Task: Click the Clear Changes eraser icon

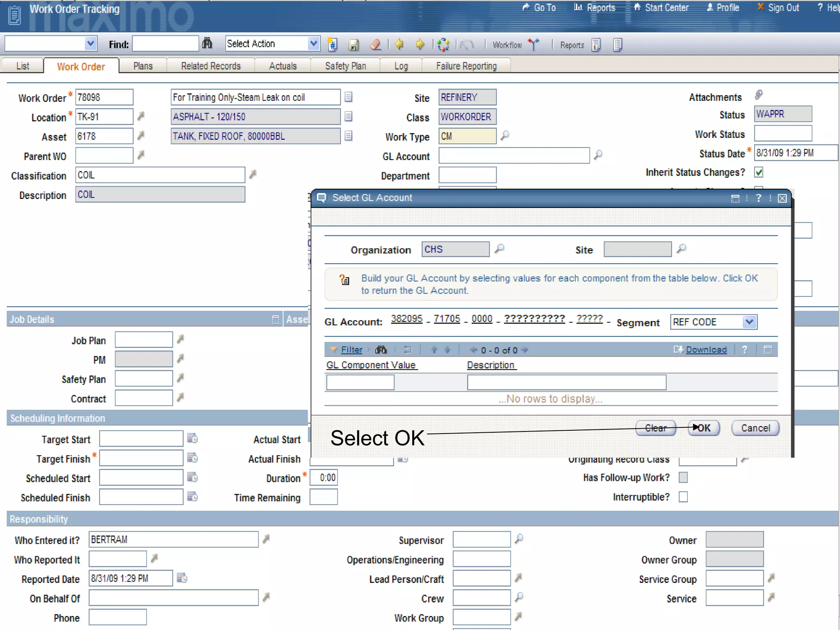Action: 376,44
